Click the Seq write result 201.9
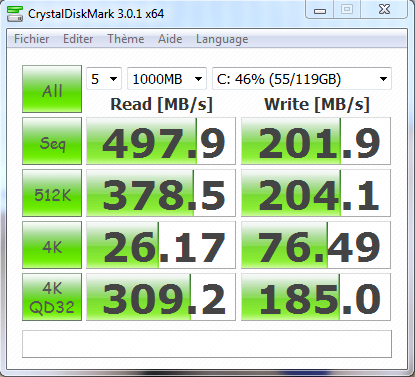Viewport: 415px width, 377px height. point(316,141)
